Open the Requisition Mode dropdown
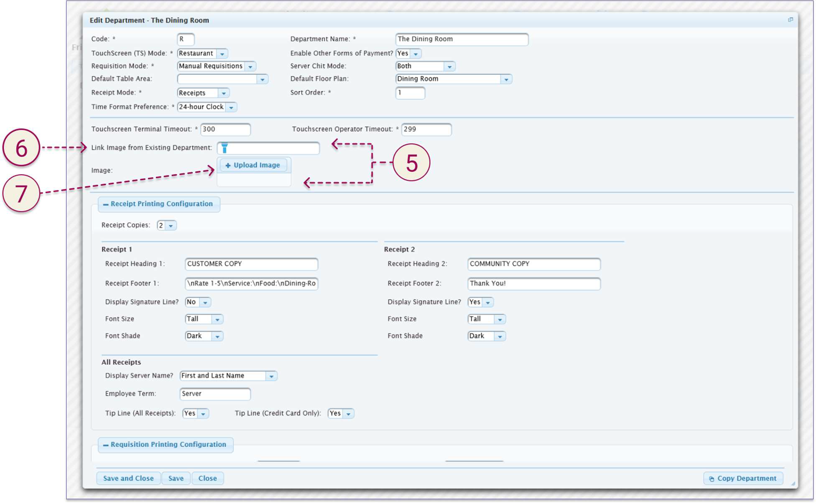 pos(250,66)
